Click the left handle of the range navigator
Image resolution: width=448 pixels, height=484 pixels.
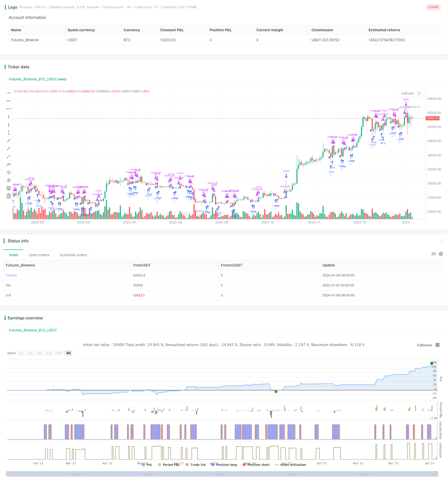(x=7, y=474)
